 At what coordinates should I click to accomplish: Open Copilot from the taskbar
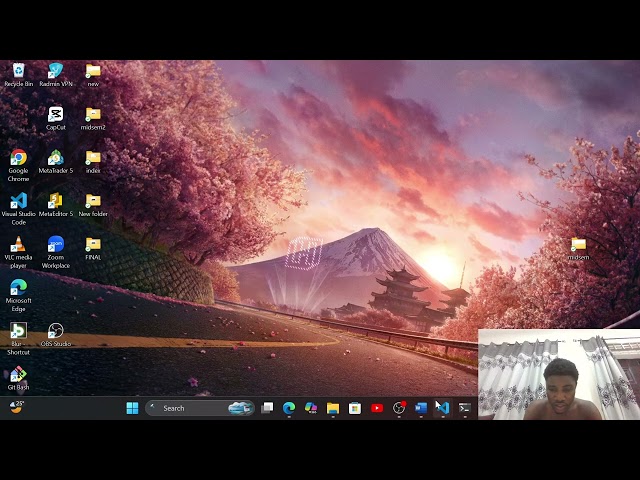tap(311, 408)
